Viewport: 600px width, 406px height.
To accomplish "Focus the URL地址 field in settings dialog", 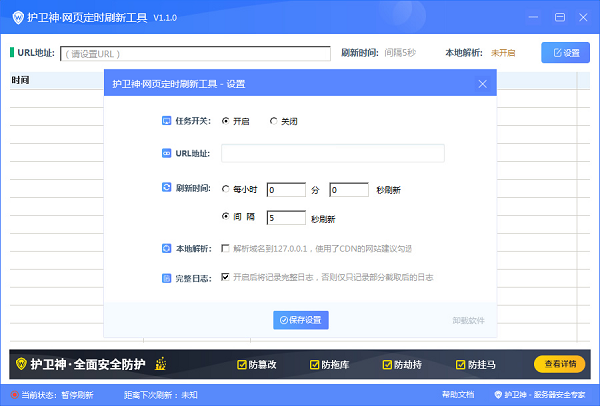I will click(333, 153).
